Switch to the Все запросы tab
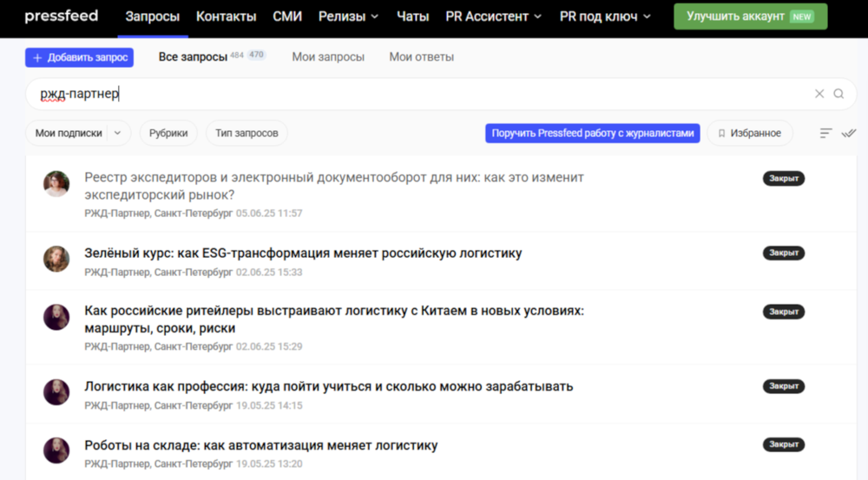The height and width of the screenshot is (480, 868). [x=193, y=57]
